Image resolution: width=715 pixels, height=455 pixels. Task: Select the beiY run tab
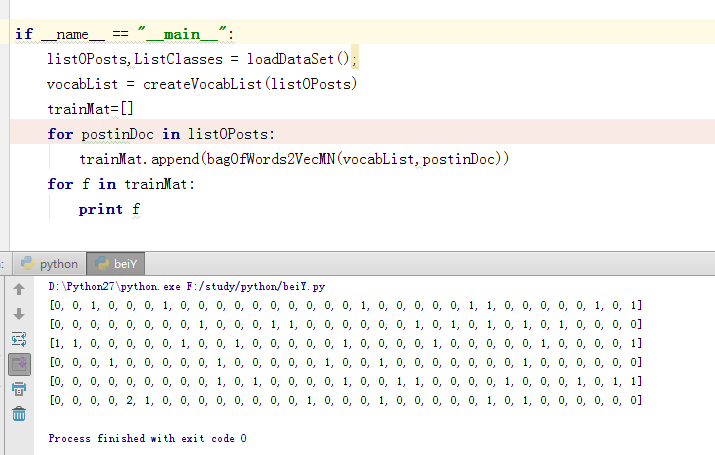pyautogui.click(x=116, y=264)
